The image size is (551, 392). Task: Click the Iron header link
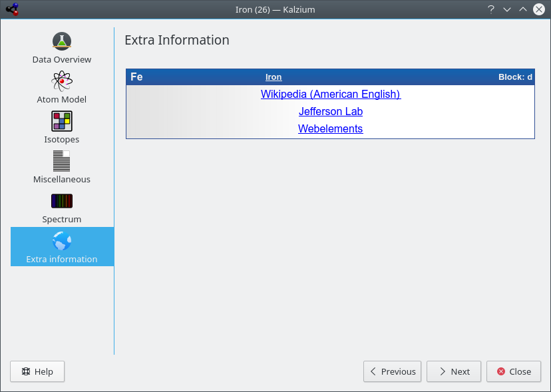tap(274, 77)
